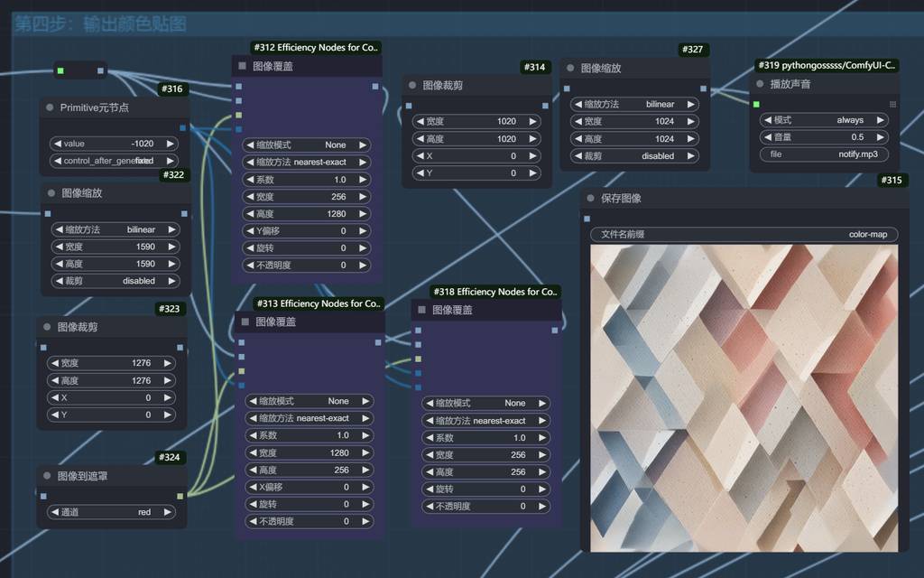Decrease 音量 value using the left arrow
This screenshot has height=578, width=924.
(767, 137)
